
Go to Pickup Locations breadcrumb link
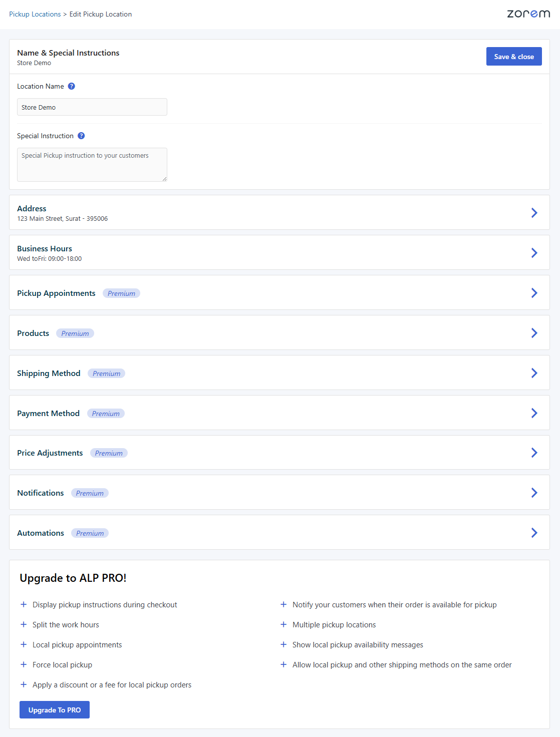[x=35, y=14]
